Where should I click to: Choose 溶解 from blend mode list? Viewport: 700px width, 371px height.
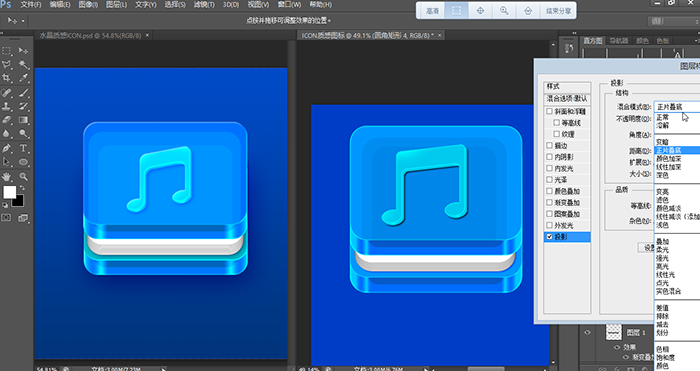coord(663,125)
